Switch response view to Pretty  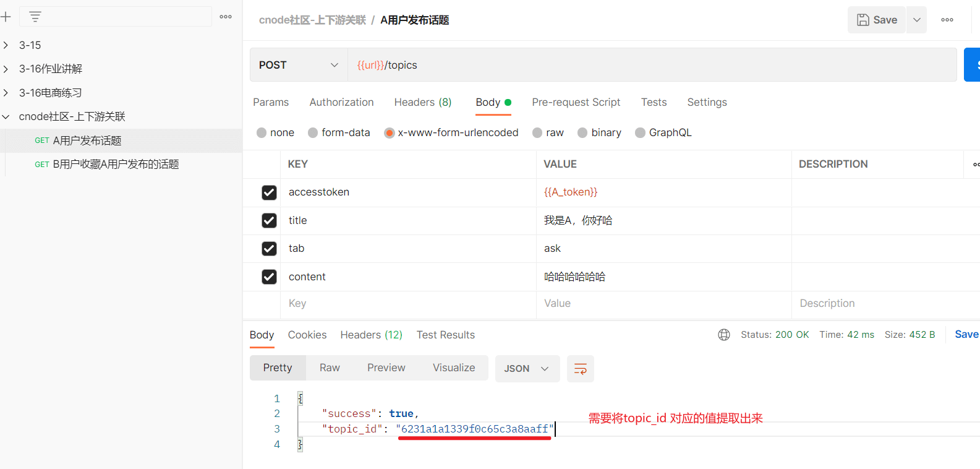pos(278,368)
